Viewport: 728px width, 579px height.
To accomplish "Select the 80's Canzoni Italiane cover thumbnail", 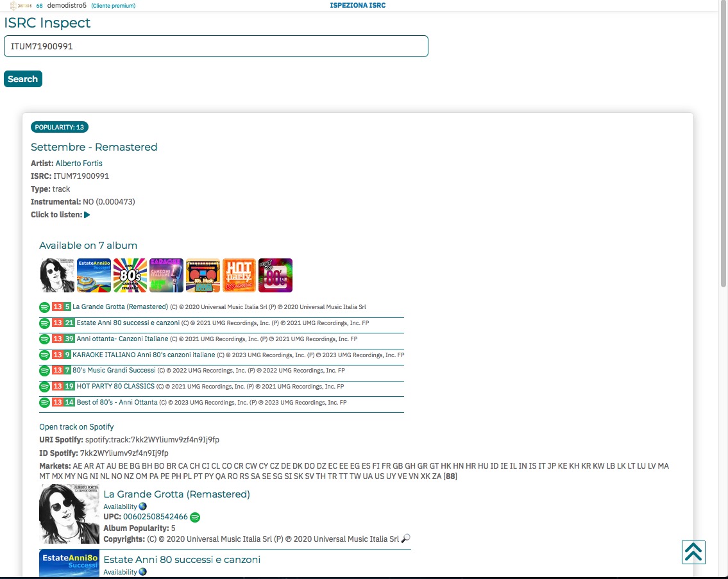I will (130, 275).
